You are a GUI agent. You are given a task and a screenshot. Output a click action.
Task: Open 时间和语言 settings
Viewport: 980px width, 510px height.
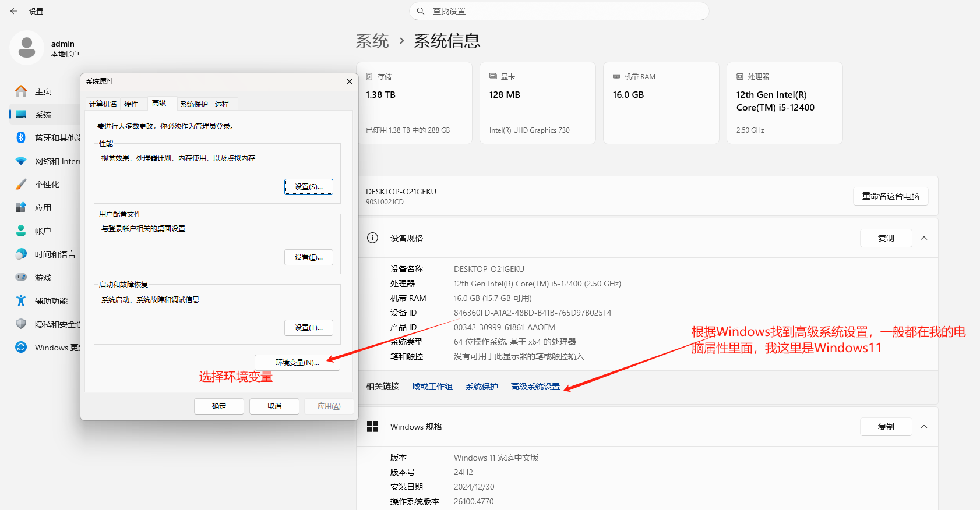point(44,254)
